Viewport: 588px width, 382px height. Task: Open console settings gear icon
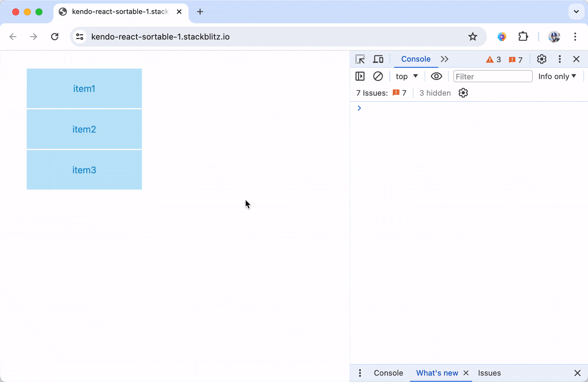pos(463,93)
